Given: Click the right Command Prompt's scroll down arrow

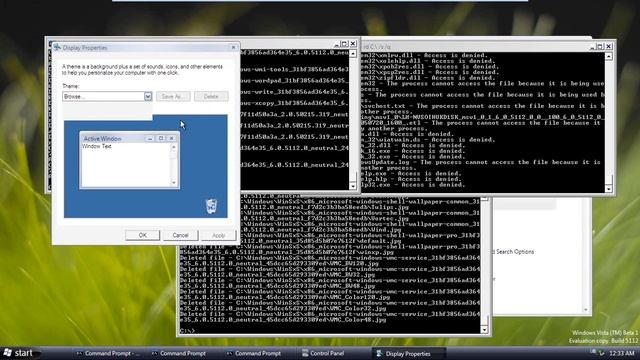Looking at the screenshot, I should tap(609, 189).
